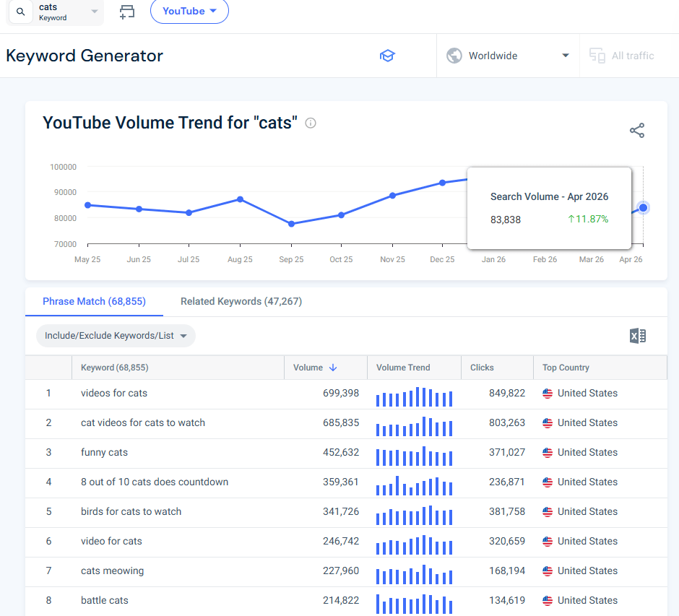
Task: Click trend bars for cats meowing row
Action: (415, 574)
